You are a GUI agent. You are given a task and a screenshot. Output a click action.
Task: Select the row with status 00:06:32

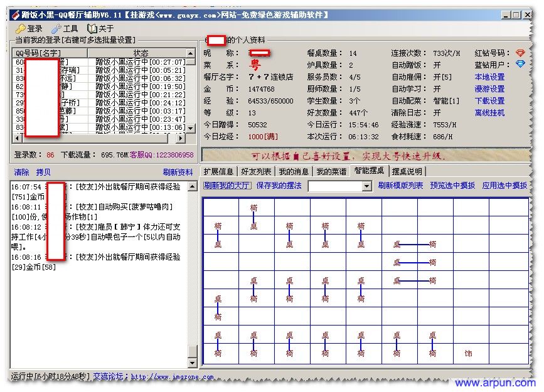(x=100, y=78)
